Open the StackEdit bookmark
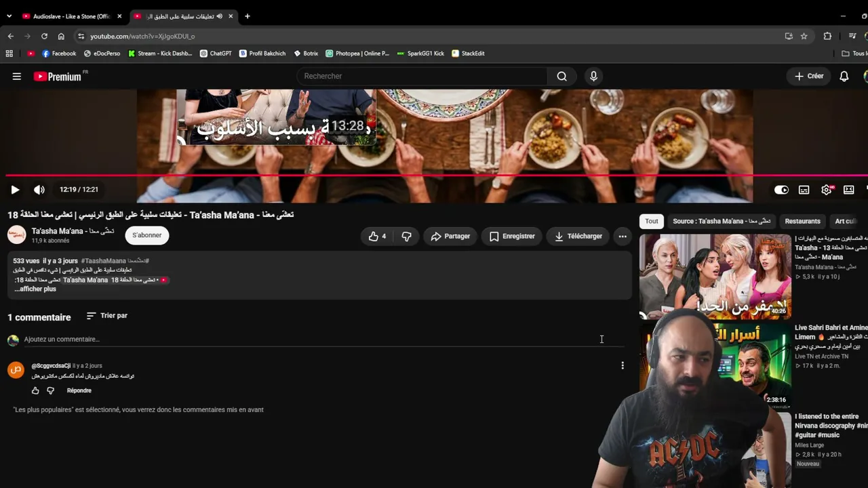The height and width of the screenshot is (488, 868). [468, 54]
